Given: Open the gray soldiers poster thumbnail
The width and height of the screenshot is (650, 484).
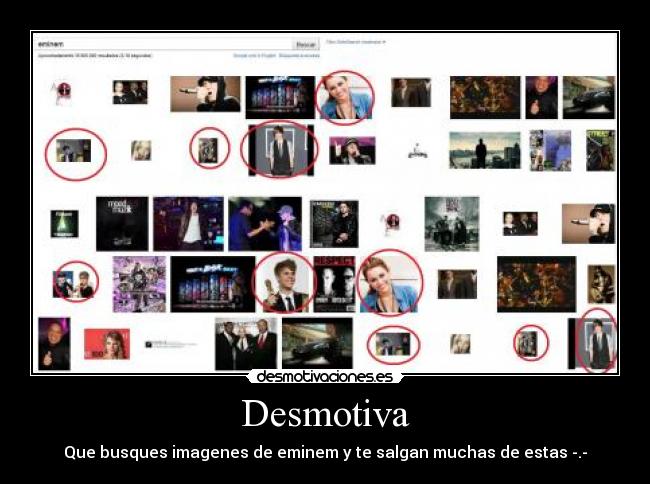Looking at the screenshot, I should pos(452,224).
